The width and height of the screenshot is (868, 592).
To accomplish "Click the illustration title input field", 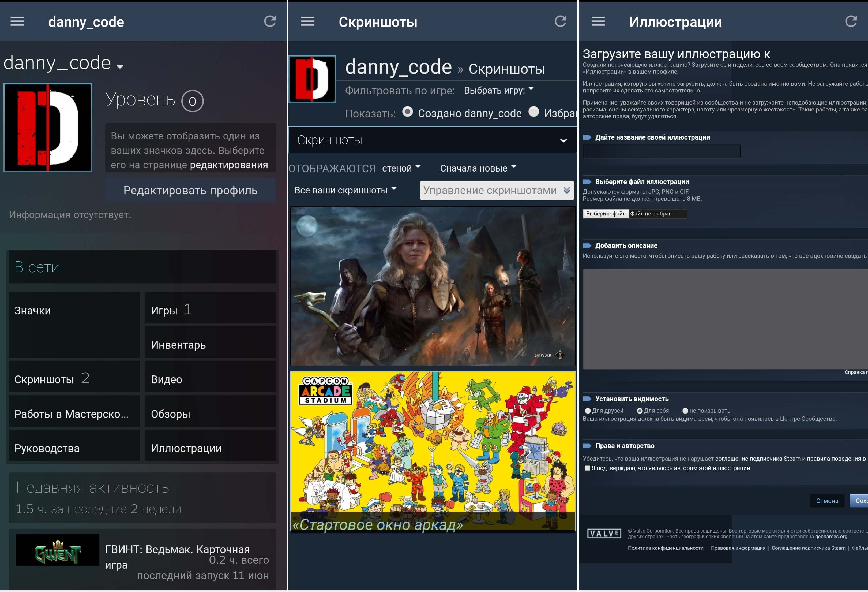I will [x=661, y=151].
